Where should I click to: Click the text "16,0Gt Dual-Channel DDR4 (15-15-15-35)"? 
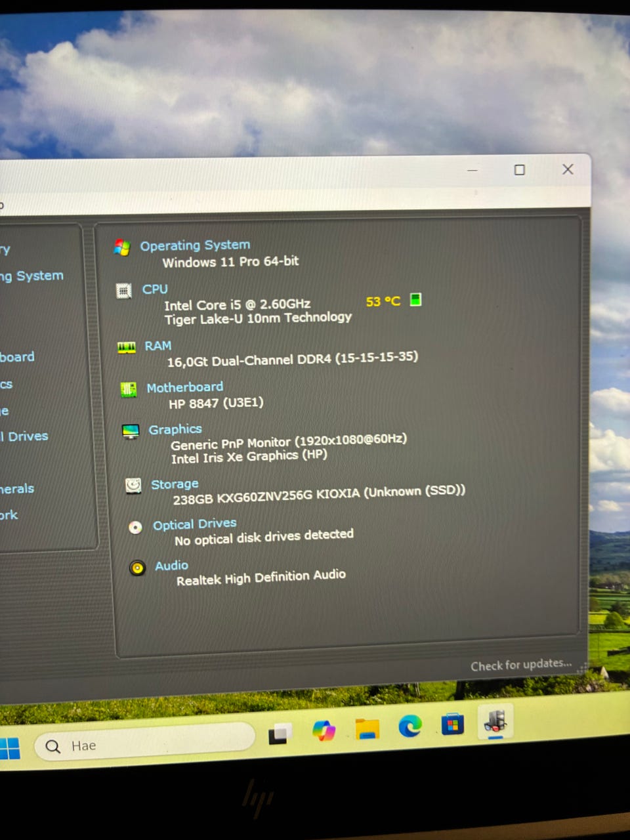(292, 358)
